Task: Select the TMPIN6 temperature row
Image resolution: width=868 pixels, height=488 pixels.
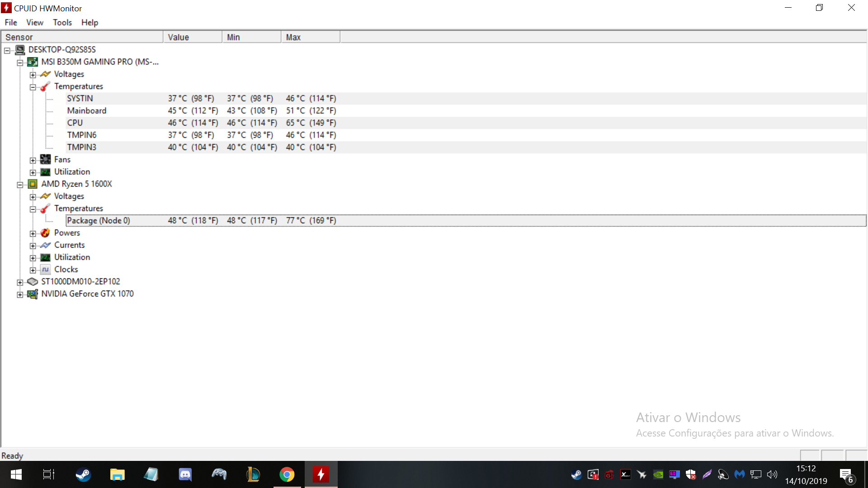Action: [x=466, y=135]
